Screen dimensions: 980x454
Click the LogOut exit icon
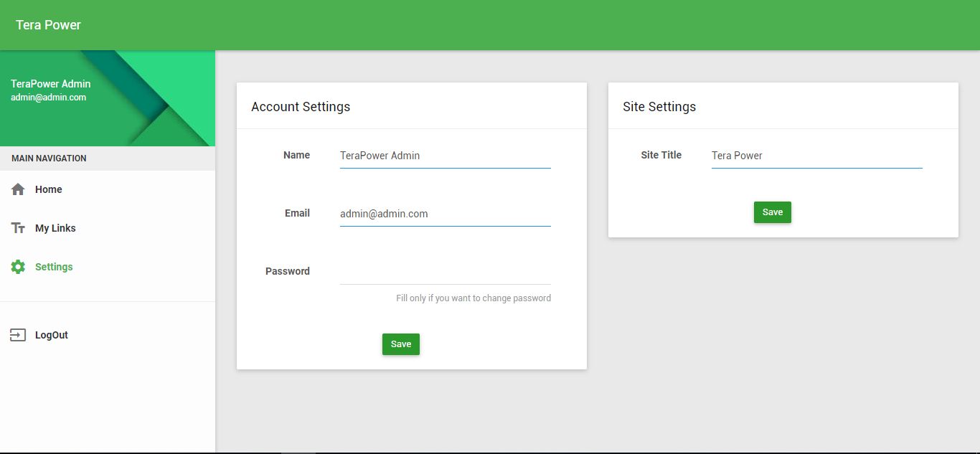click(18, 334)
